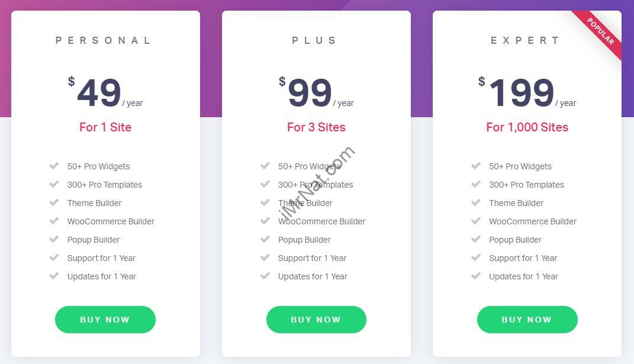Click the checkmark beside Plus WooCommerce Builder

coord(265,221)
